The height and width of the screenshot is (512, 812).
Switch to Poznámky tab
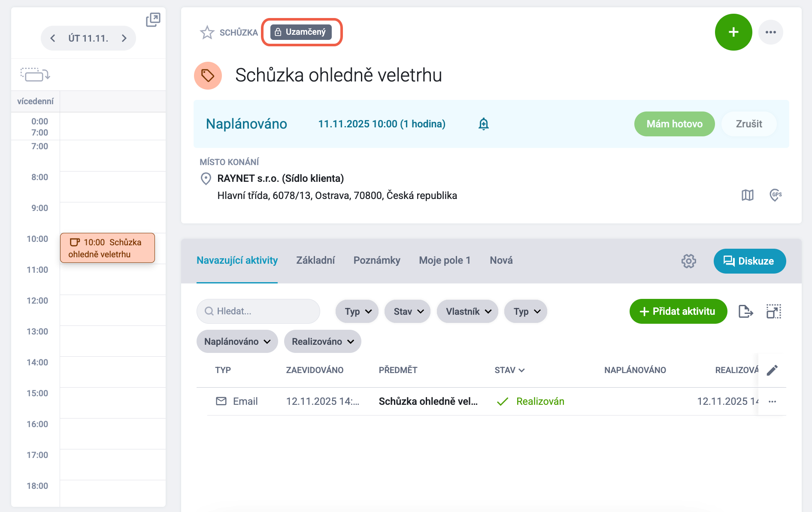pyautogui.click(x=377, y=260)
